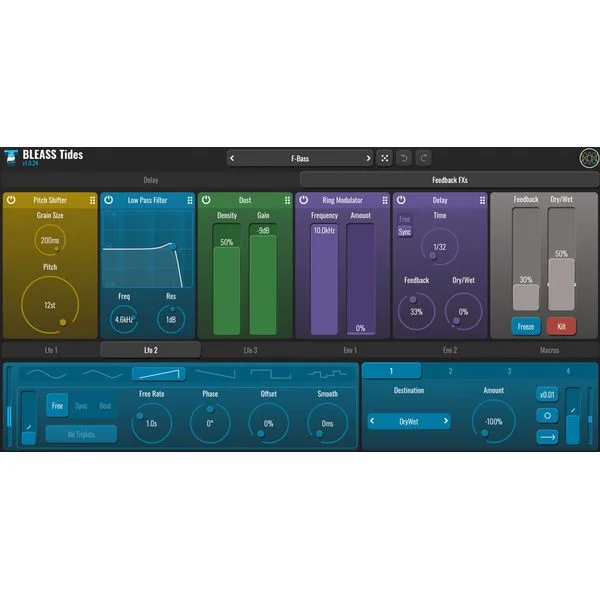Switch to the Lfo 3 tab
600x600 pixels.
click(x=250, y=350)
